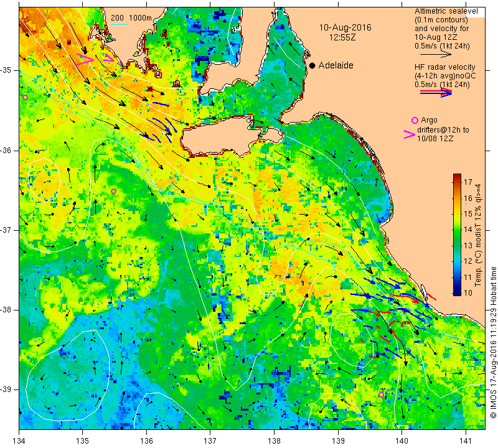Select the 'Adelaide' label
Viewport: 498px width, 448px height.
pyautogui.click(x=336, y=65)
